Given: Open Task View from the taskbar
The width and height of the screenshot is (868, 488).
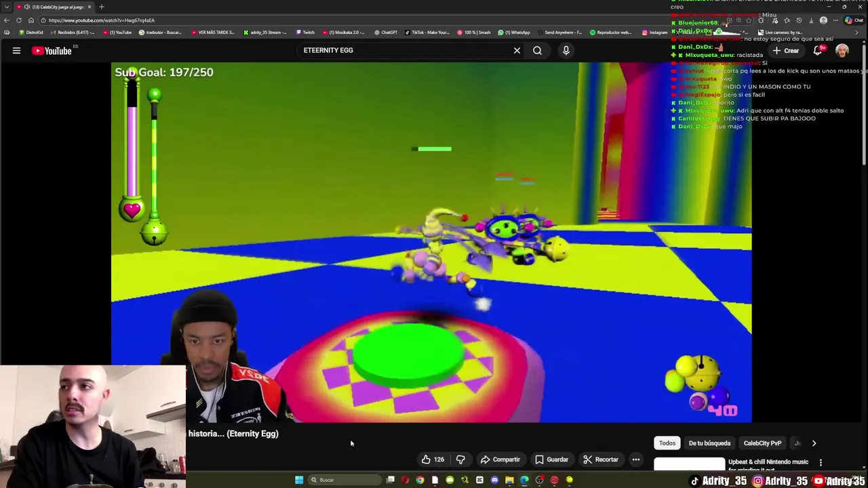Looking at the screenshot, I should (391, 480).
